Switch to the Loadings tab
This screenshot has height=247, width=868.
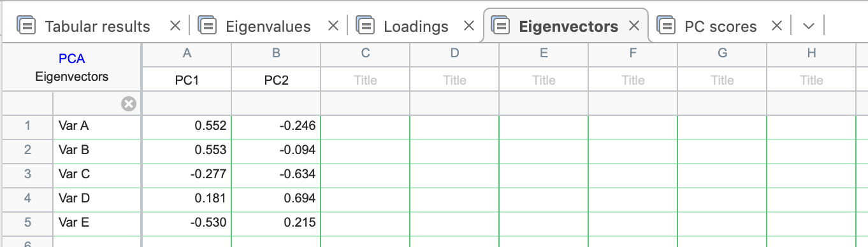tap(416, 26)
